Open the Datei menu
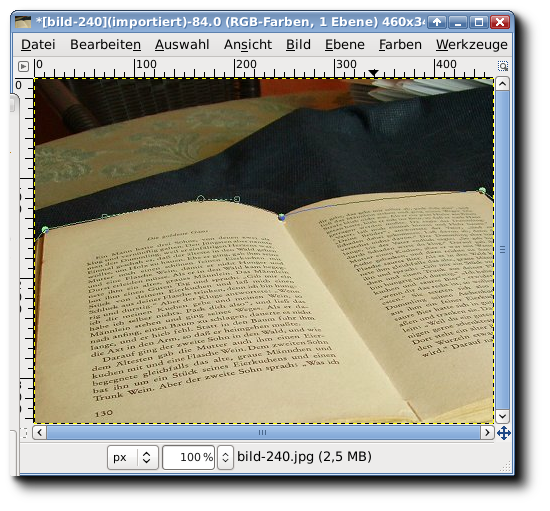Image resolution: width=550 pixels, height=511 pixels. [x=38, y=45]
